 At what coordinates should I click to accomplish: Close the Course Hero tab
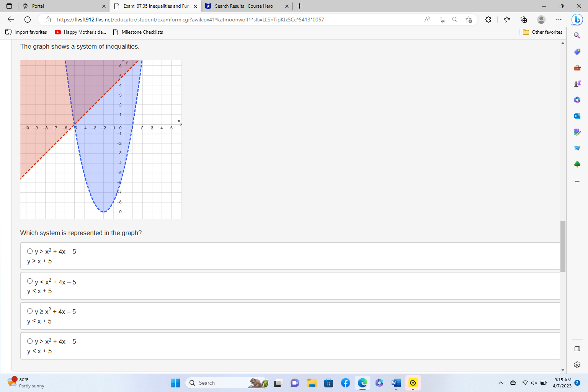pos(287,6)
